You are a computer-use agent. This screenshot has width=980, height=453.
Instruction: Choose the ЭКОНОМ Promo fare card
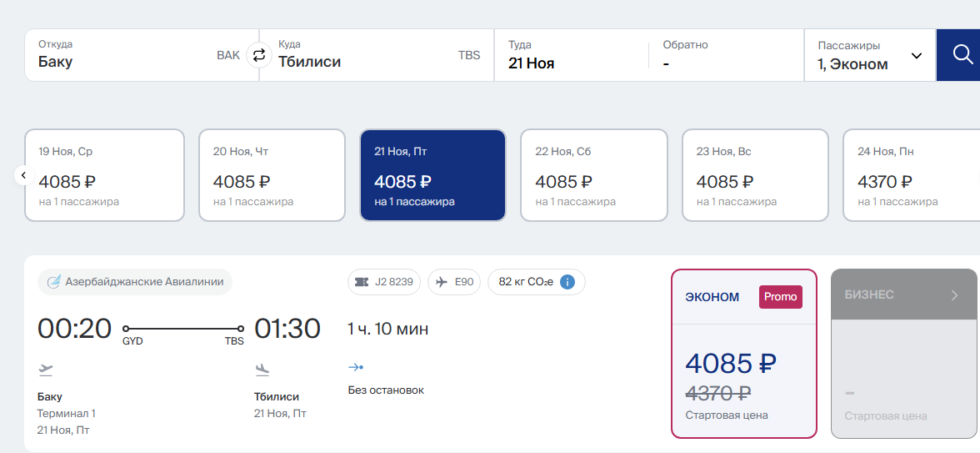click(743, 354)
